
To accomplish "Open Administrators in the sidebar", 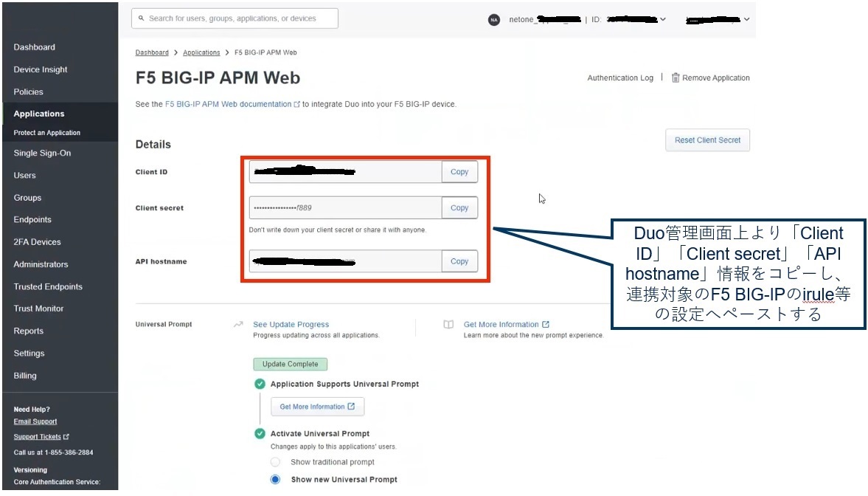I will tap(41, 264).
